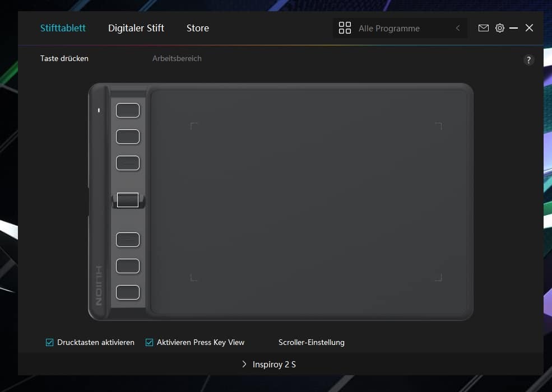Viewport: 552px width, 392px height.
Task: Open the settings gear icon
Action: pyautogui.click(x=500, y=27)
